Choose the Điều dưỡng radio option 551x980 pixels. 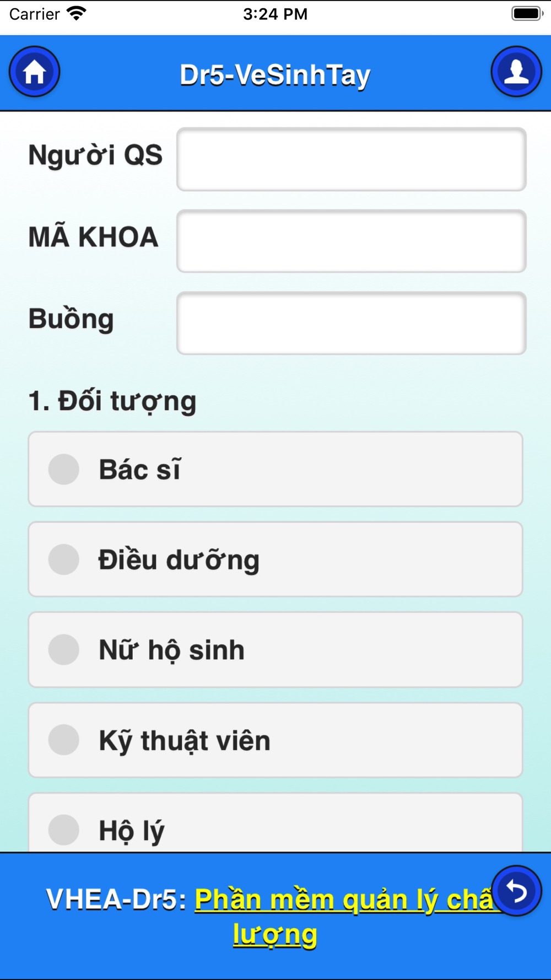(275, 559)
